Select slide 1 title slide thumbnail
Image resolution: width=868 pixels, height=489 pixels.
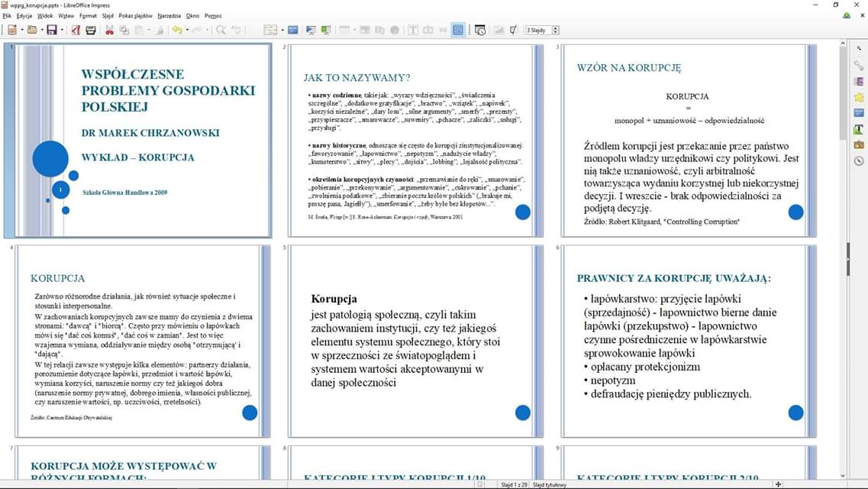[144, 141]
